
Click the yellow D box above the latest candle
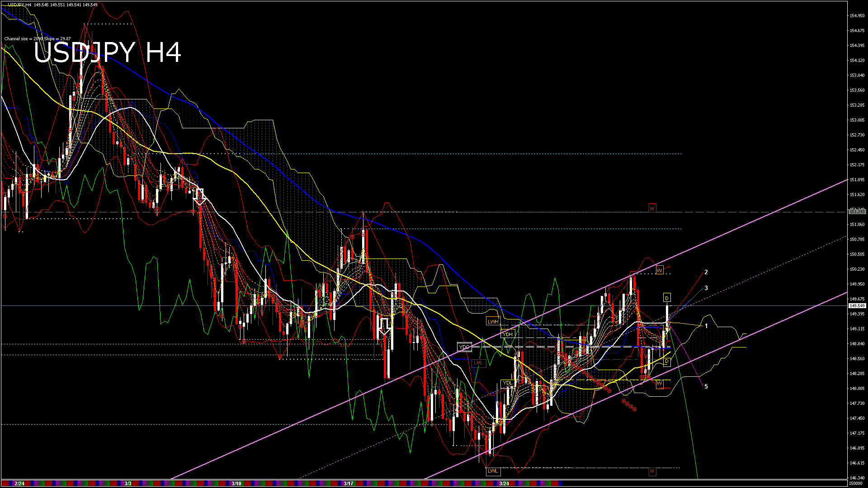[x=667, y=298]
